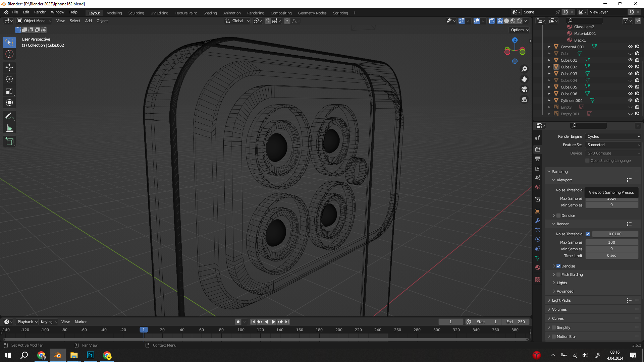Click the Add Cube tool icon
The height and width of the screenshot is (362, 644).
[x=9, y=141]
